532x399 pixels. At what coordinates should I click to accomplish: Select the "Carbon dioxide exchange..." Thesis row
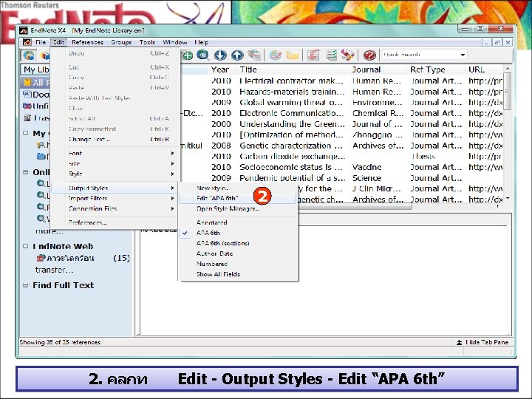[343, 157]
